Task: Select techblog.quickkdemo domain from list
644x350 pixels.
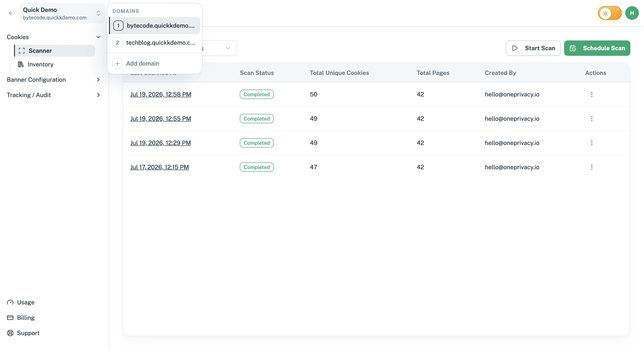Action: 155,43
